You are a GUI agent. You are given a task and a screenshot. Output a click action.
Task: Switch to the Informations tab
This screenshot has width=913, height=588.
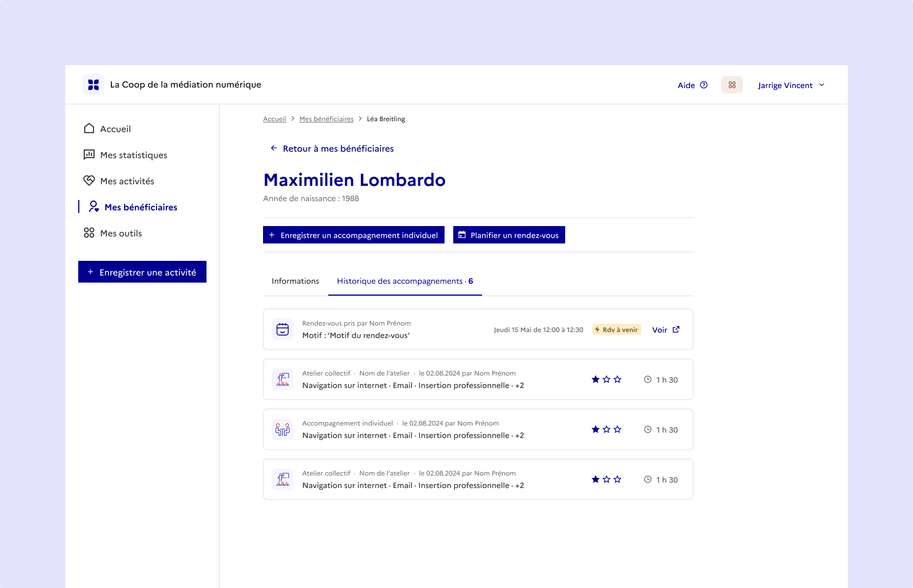point(295,281)
